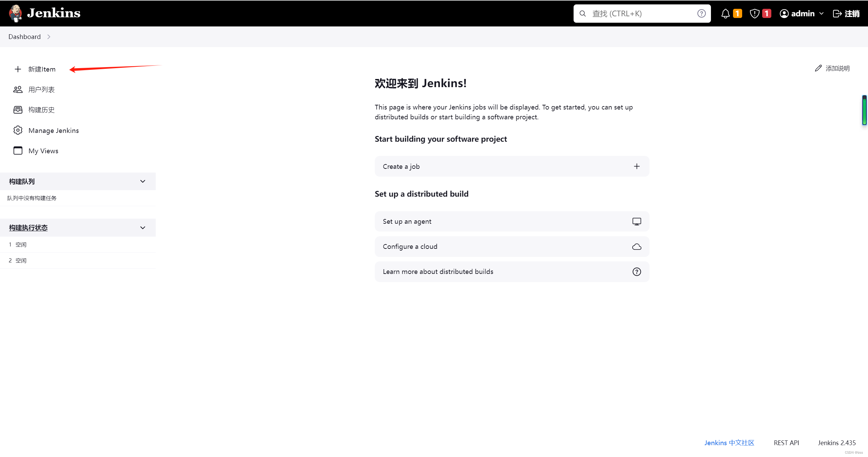Click the 添加说明 add description link

[833, 68]
